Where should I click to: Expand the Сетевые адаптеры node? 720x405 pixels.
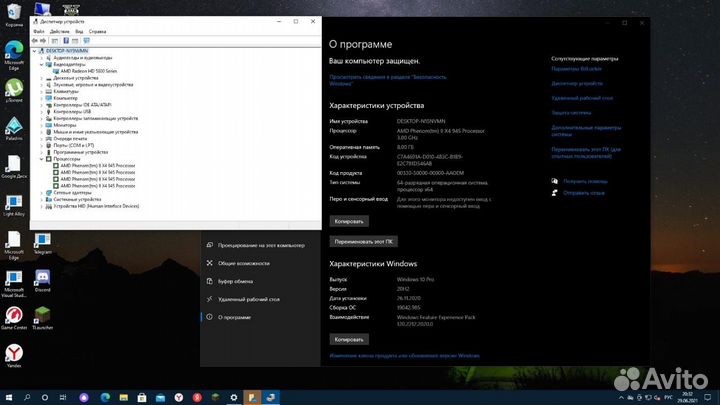(x=41, y=193)
